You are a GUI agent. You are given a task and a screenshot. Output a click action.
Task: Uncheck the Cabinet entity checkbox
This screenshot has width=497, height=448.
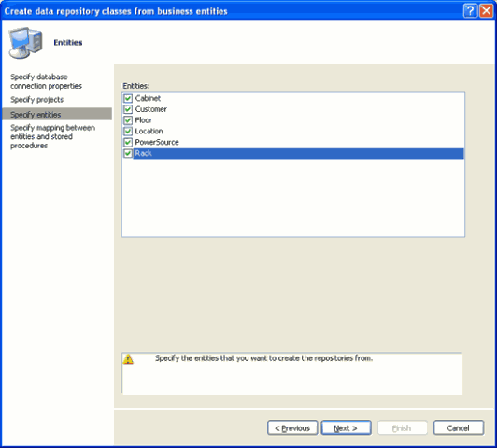pos(128,98)
